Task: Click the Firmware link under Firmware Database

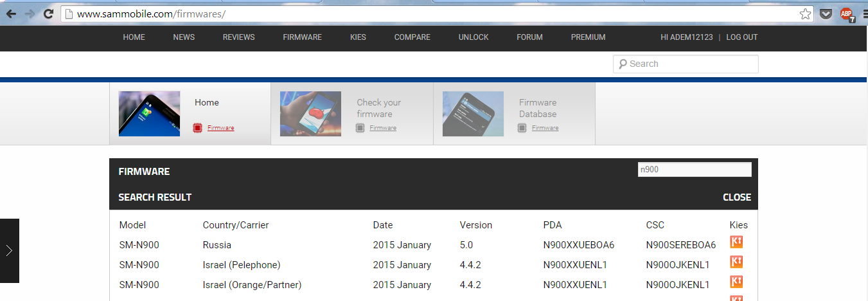Action: click(545, 128)
